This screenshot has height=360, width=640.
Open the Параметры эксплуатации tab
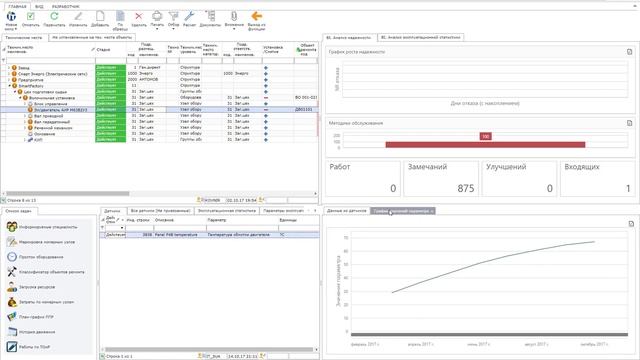(x=283, y=211)
